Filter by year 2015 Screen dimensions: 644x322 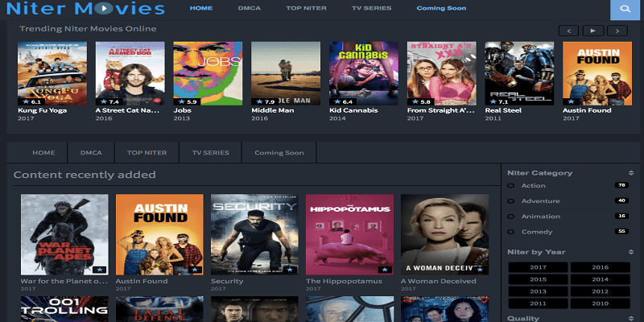pos(538,279)
